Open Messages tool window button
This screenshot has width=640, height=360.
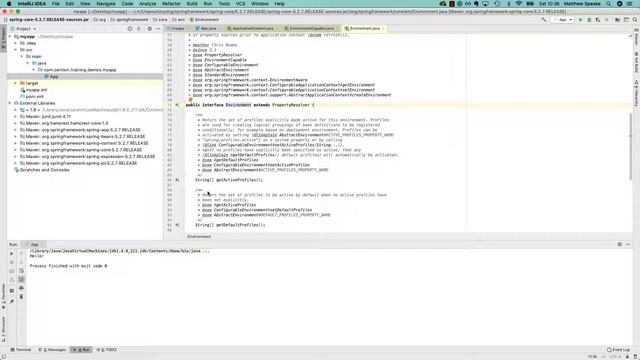[x=53, y=350]
